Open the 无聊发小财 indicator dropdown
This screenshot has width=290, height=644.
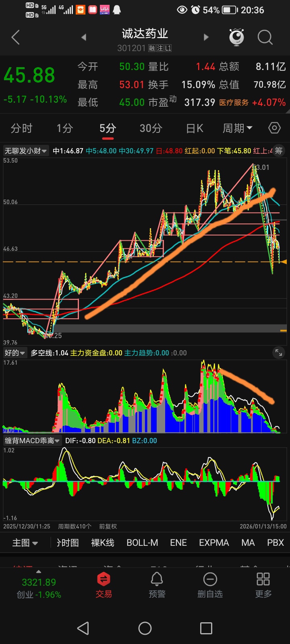click(x=26, y=151)
